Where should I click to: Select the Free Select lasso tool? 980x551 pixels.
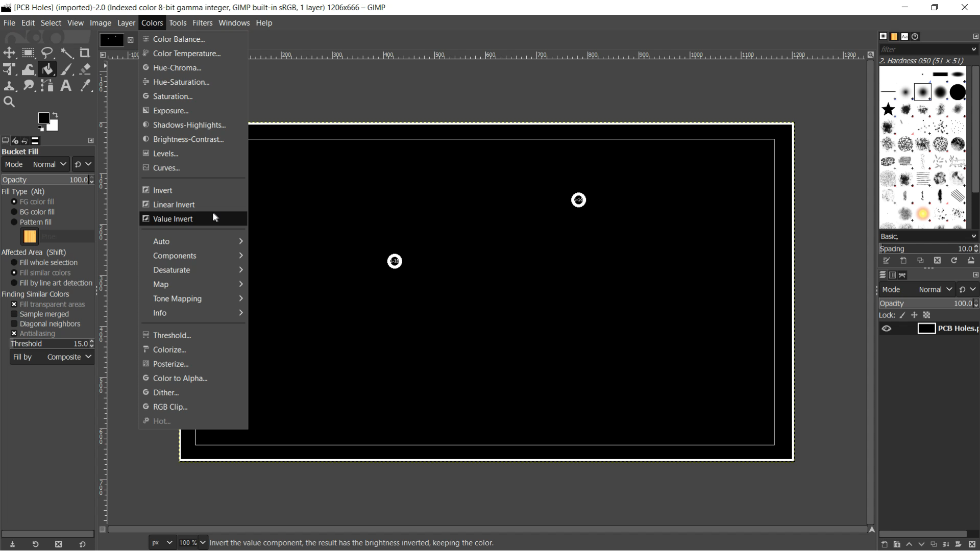47,53
